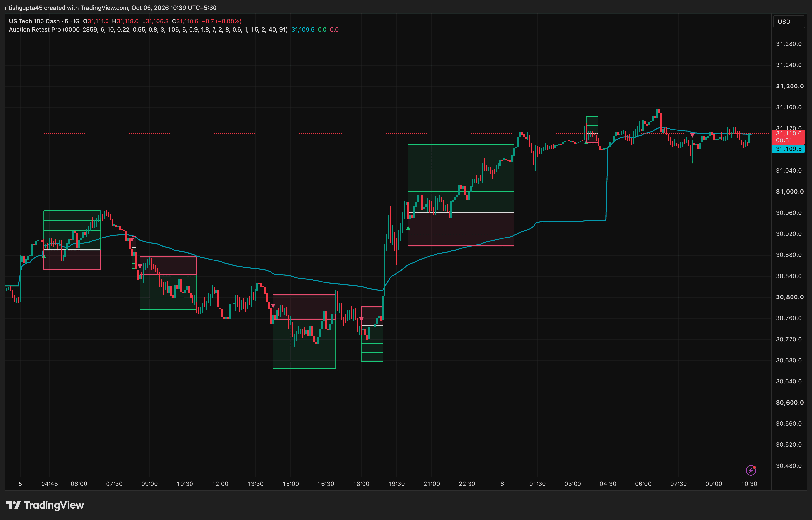Click the date label 6 on time axis
This screenshot has height=520, width=812.
click(502, 484)
